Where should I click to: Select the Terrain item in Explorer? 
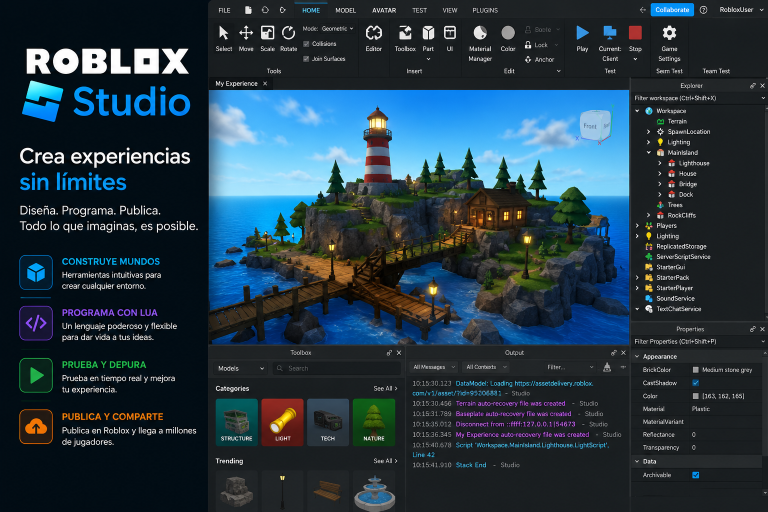pyautogui.click(x=677, y=122)
